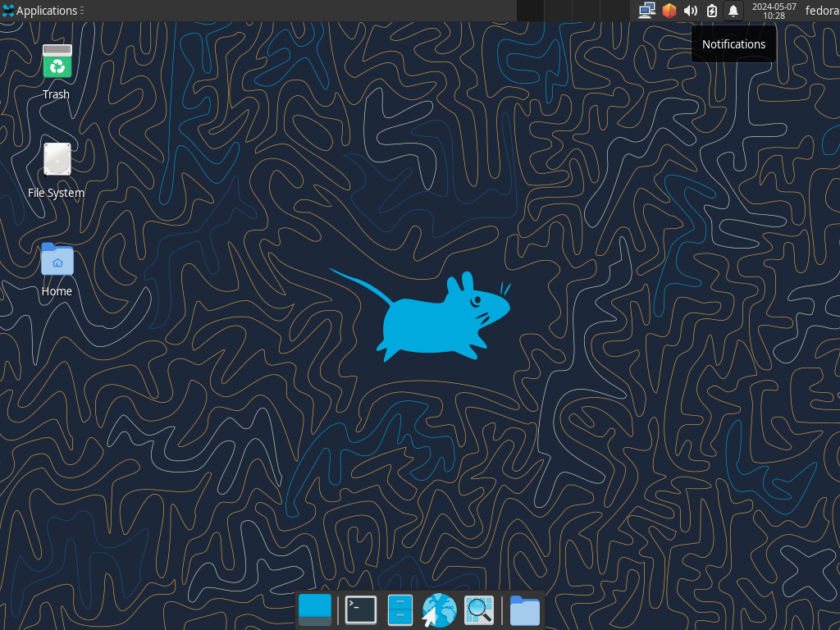Open the Home folder desktop icon

pyautogui.click(x=57, y=269)
